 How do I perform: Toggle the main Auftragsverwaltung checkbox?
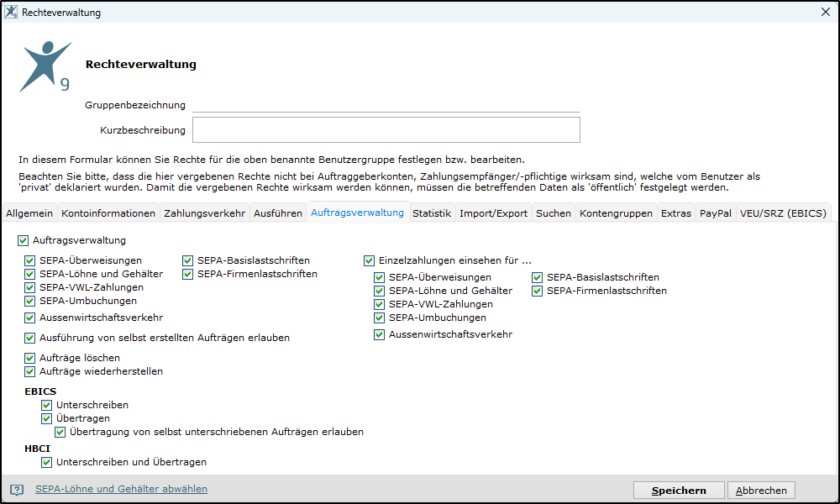tap(23, 240)
